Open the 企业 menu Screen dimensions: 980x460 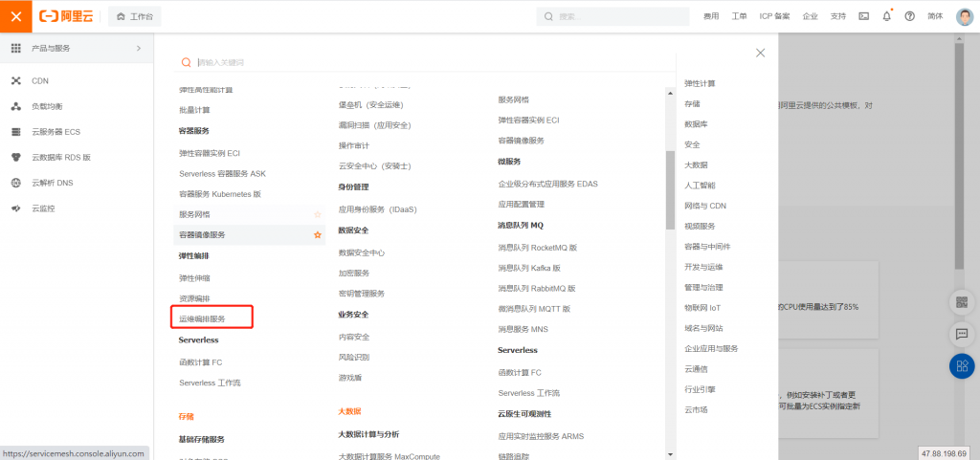(810, 17)
